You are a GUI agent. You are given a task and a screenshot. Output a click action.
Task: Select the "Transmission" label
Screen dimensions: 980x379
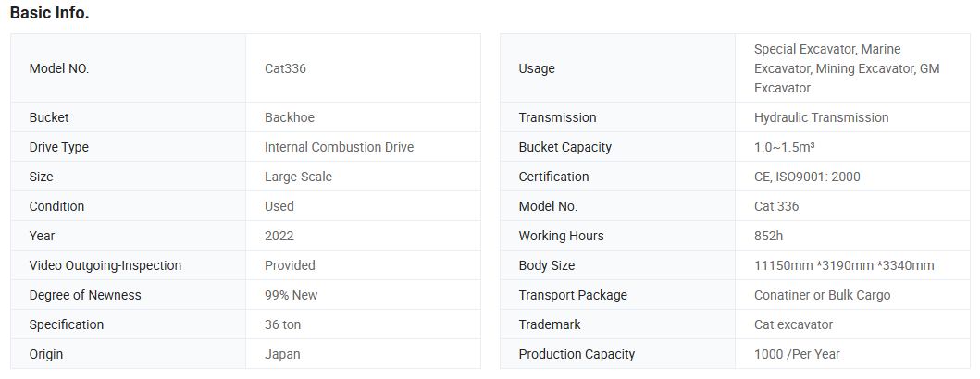point(557,117)
